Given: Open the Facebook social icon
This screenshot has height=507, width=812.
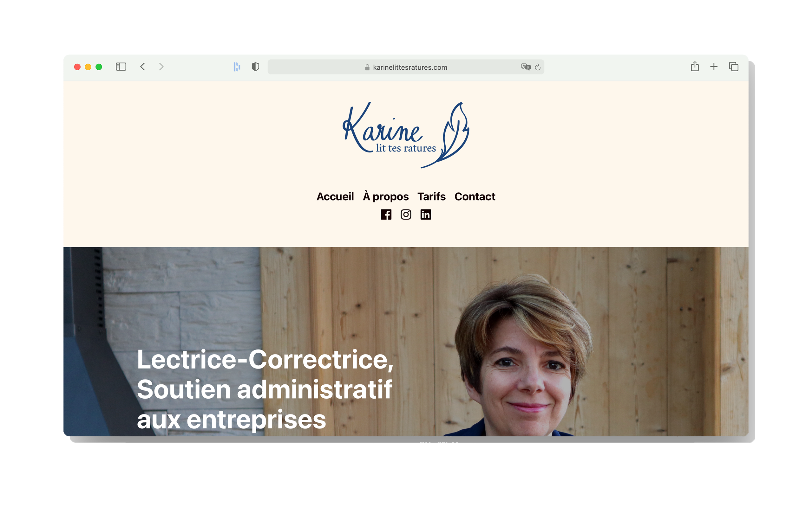Looking at the screenshot, I should pyautogui.click(x=386, y=215).
